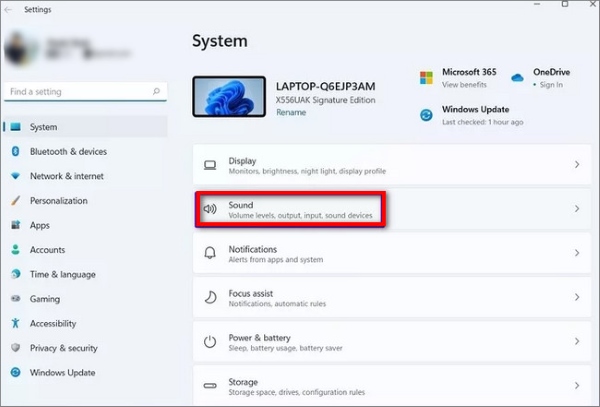Open Power & battery settings card
Viewport: 600px width, 407px height.
pos(392,341)
